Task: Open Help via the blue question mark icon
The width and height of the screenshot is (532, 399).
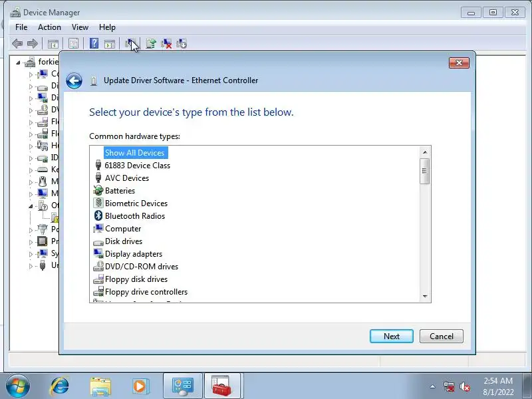Action: tap(94, 43)
